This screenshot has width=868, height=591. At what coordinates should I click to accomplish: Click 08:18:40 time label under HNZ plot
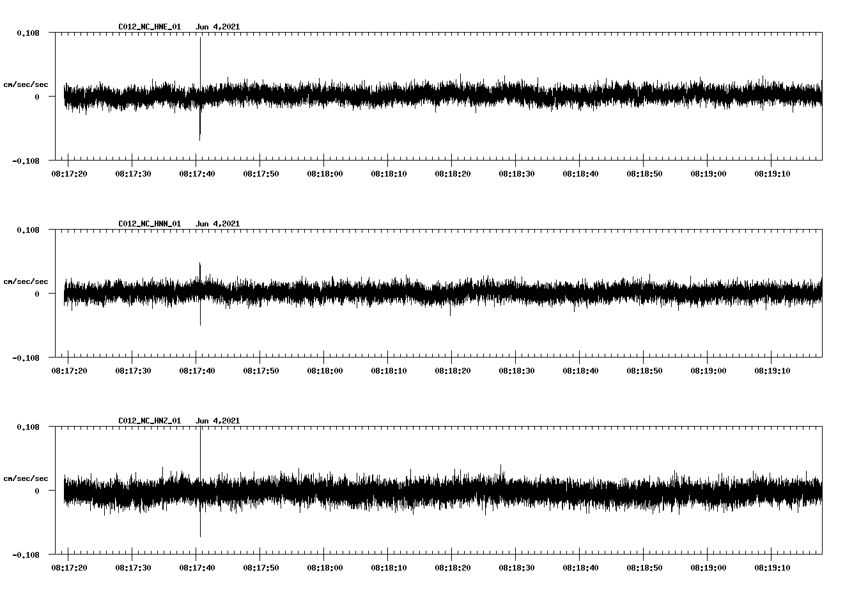pyautogui.click(x=580, y=568)
